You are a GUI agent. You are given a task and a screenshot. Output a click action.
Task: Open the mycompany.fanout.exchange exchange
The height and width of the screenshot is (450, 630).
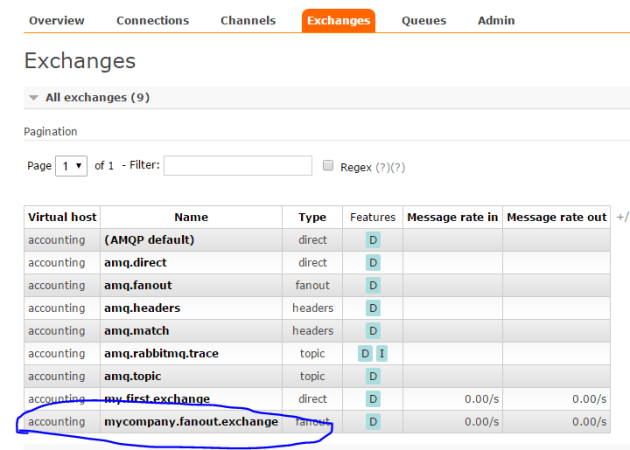(191, 422)
